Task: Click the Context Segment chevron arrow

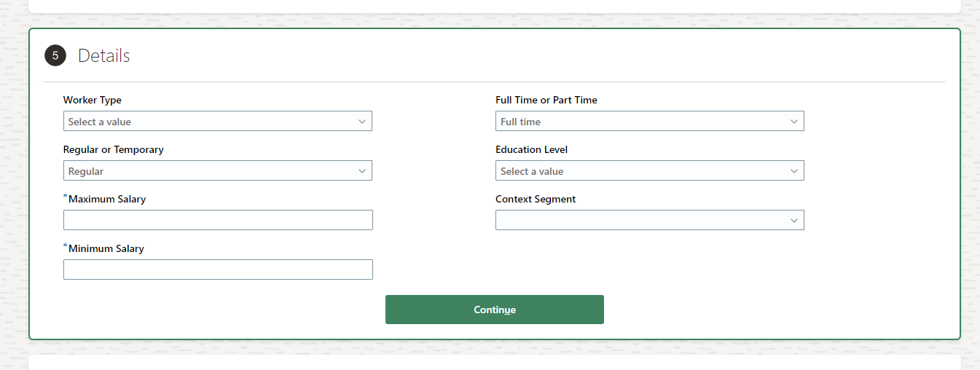Action: 794,221
